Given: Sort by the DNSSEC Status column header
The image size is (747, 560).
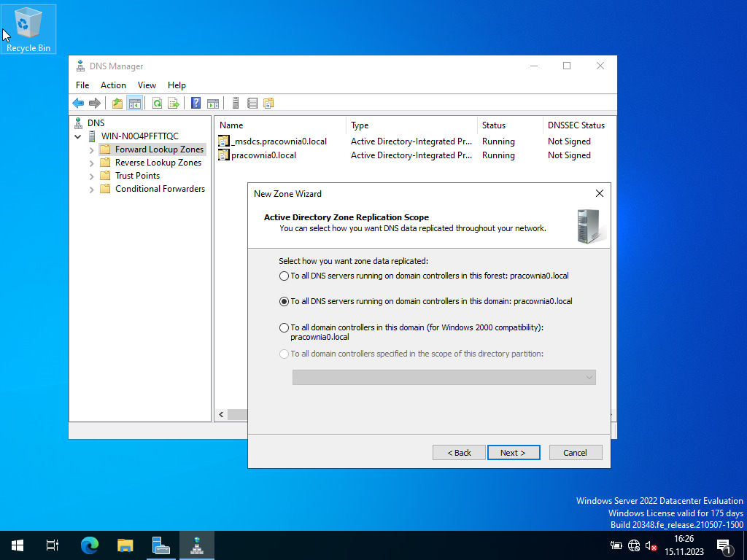Looking at the screenshot, I should (578, 125).
